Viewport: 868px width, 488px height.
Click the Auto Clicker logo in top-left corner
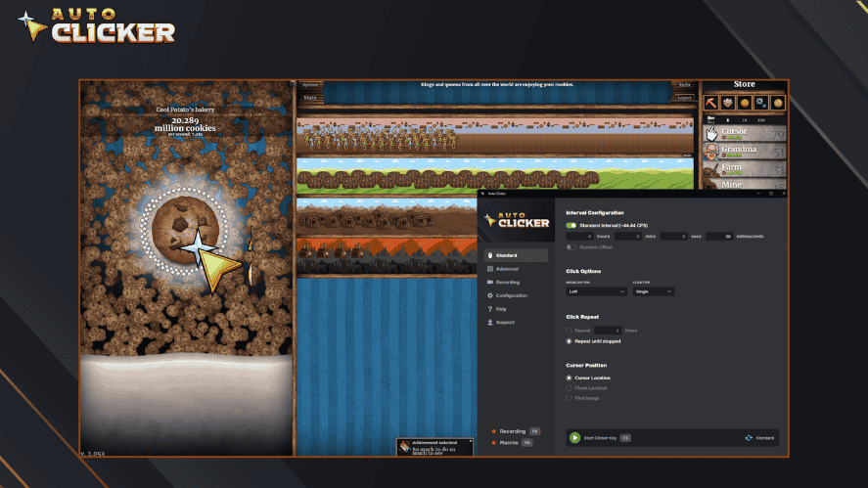[x=96, y=25]
